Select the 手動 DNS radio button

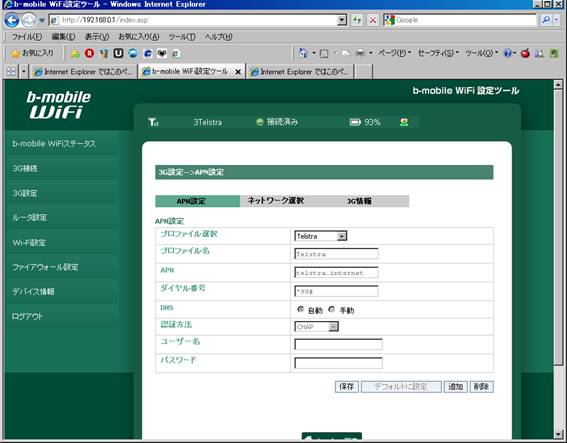332,310
